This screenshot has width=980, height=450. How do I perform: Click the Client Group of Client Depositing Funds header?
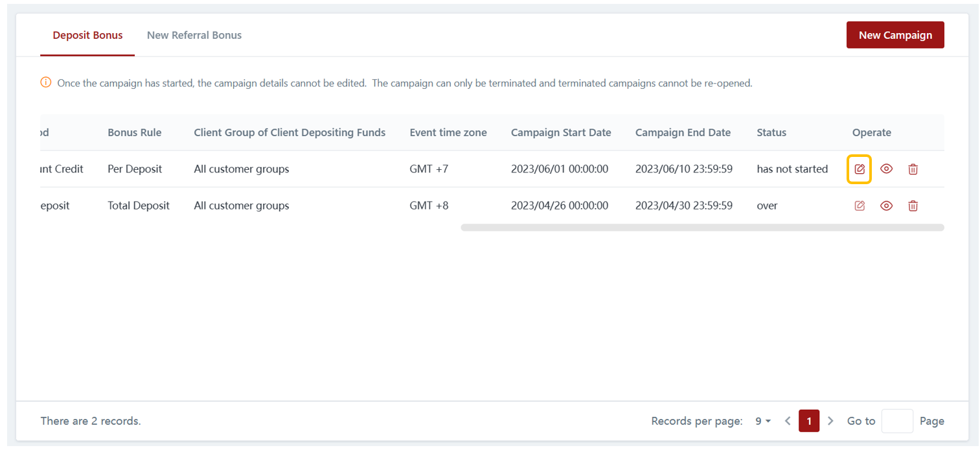[x=290, y=132]
